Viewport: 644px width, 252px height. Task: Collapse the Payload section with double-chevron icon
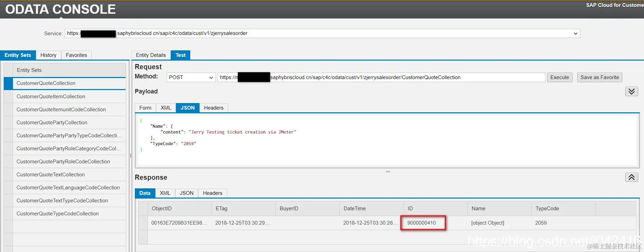coord(631,91)
